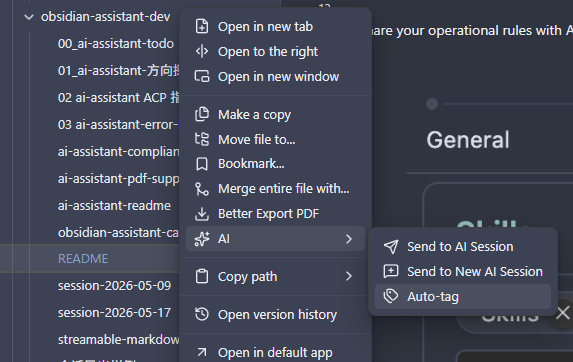Choose Open in new tab
This screenshot has height=362, width=573.
(x=276, y=27)
